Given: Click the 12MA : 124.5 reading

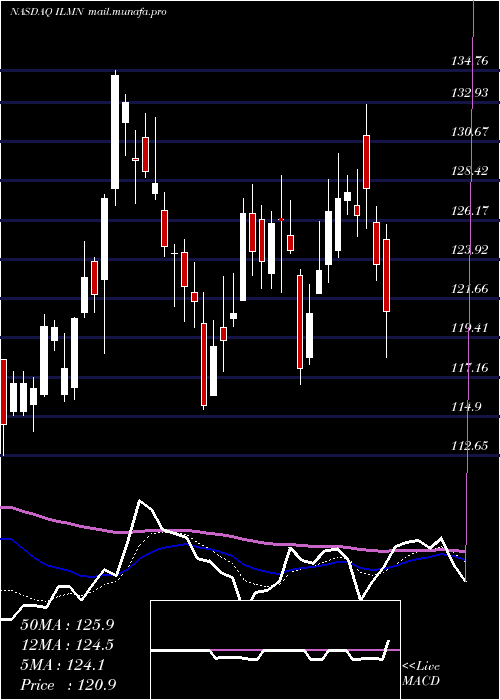Looking at the screenshot, I should click(67, 645).
